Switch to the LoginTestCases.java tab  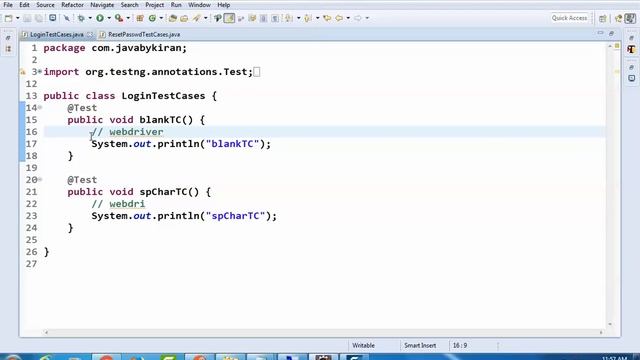point(56,35)
